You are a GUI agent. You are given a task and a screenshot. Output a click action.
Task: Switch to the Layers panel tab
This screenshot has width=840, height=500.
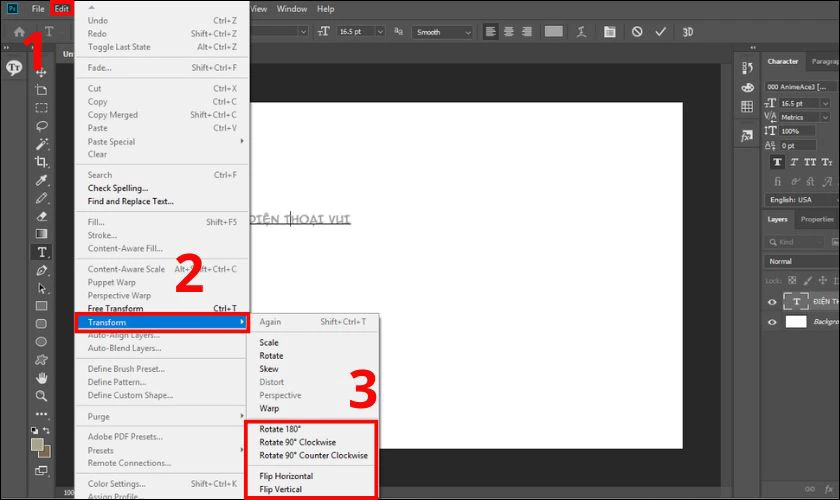pos(777,219)
